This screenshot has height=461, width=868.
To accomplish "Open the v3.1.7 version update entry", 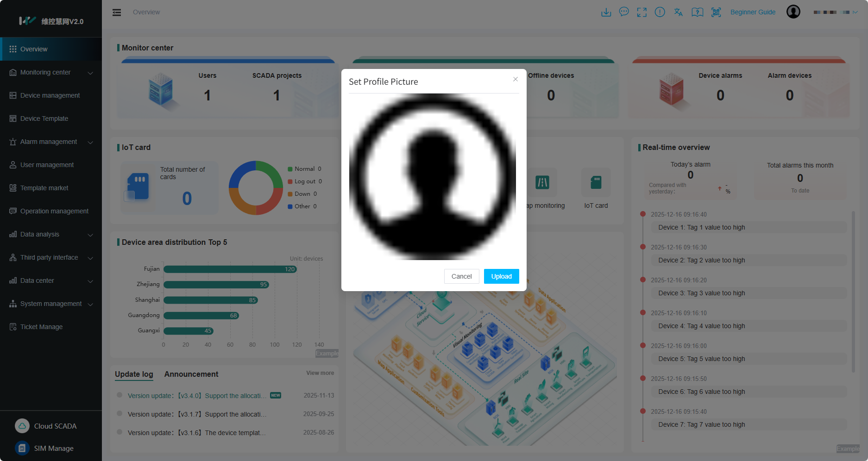I will tap(197, 414).
